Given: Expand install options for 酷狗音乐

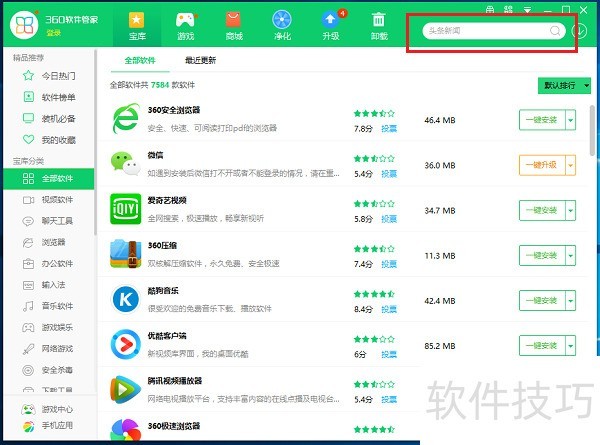Looking at the screenshot, I should [571, 301].
